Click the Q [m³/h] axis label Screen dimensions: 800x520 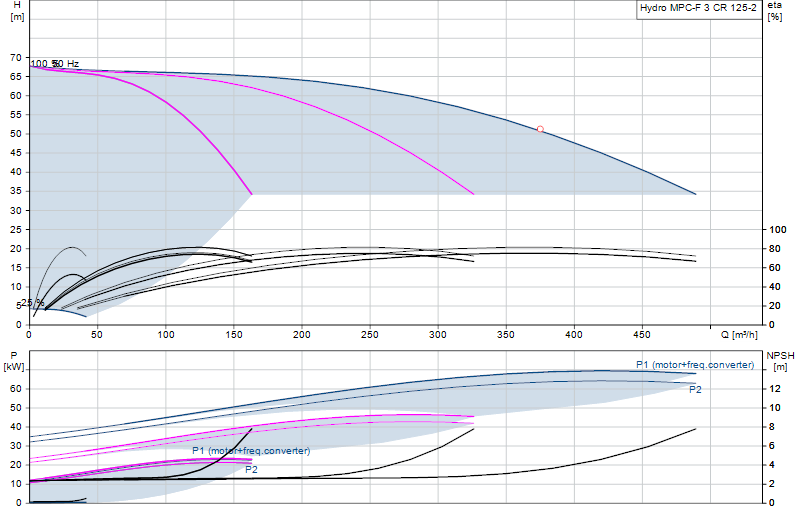tap(739, 335)
